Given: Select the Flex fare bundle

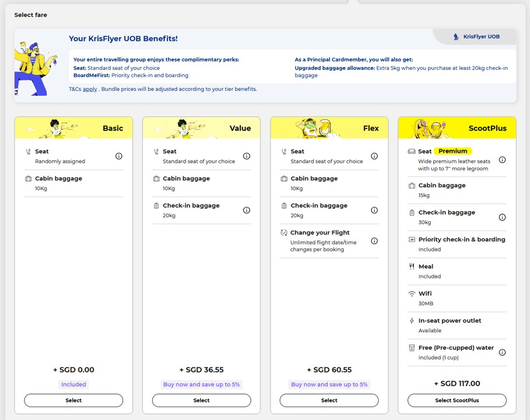Looking at the screenshot, I should pos(329,400).
